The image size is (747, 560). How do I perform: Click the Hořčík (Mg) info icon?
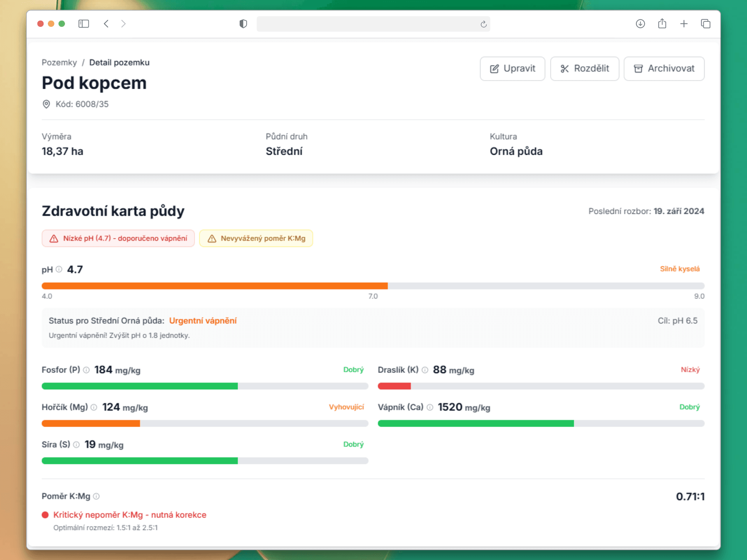(x=94, y=407)
